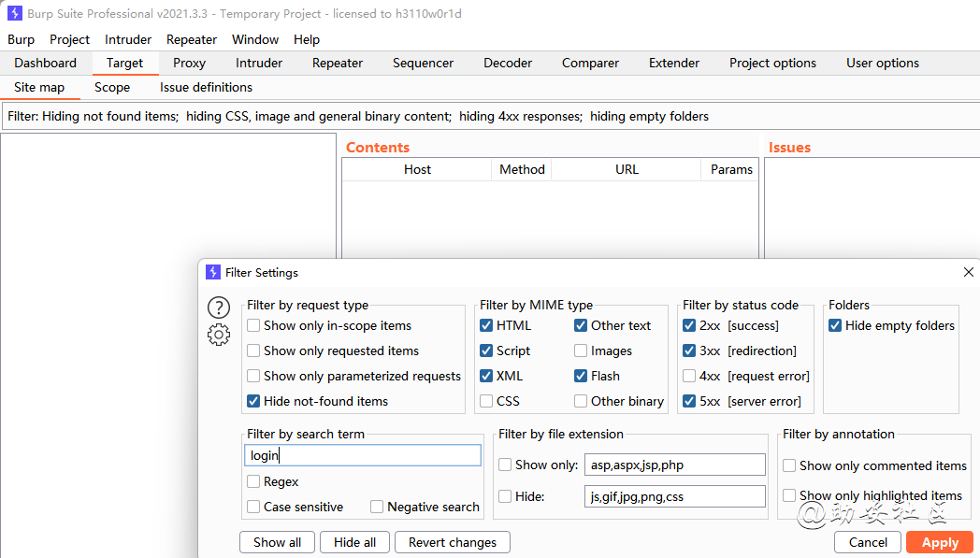Click the Hide extensions field
The height and width of the screenshot is (558, 980).
coord(675,496)
